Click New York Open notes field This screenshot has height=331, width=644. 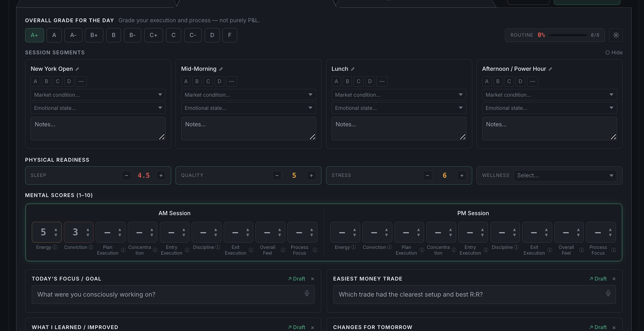[98, 128]
